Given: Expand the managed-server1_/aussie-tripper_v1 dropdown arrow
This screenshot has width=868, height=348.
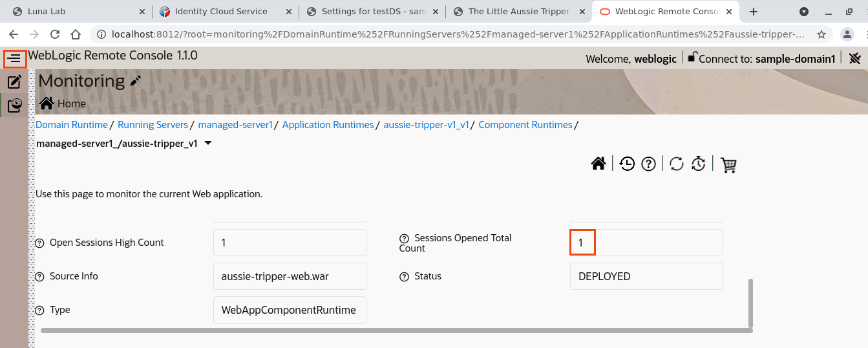Looking at the screenshot, I should click(208, 144).
